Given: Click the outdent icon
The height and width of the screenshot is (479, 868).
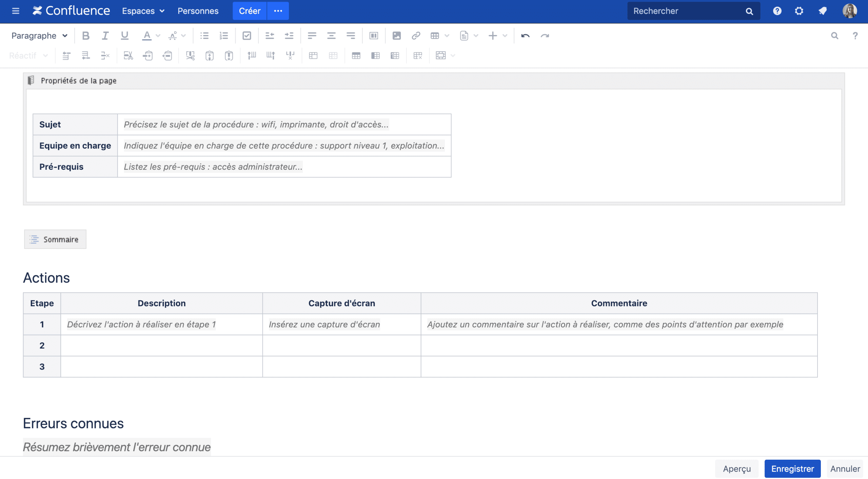Looking at the screenshot, I should point(270,36).
